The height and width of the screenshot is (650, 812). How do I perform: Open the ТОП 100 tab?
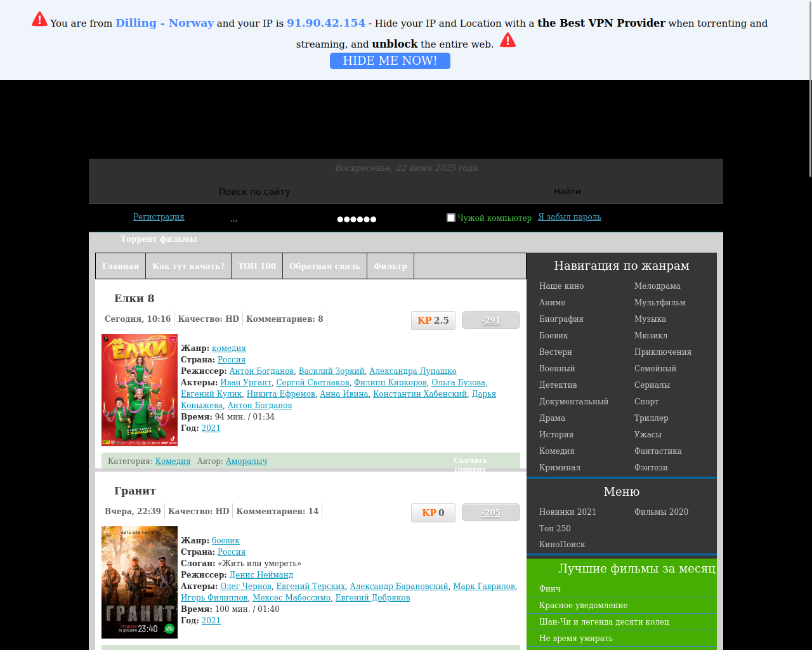[x=257, y=266]
